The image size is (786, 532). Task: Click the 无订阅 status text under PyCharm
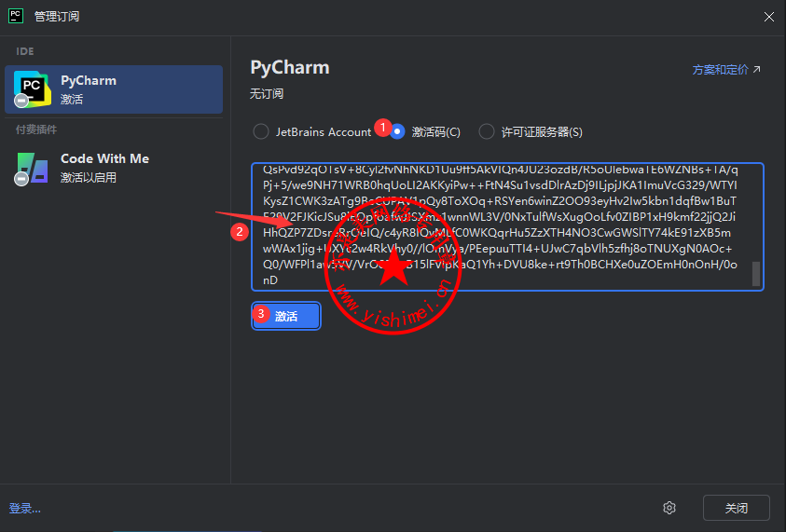click(267, 94)
